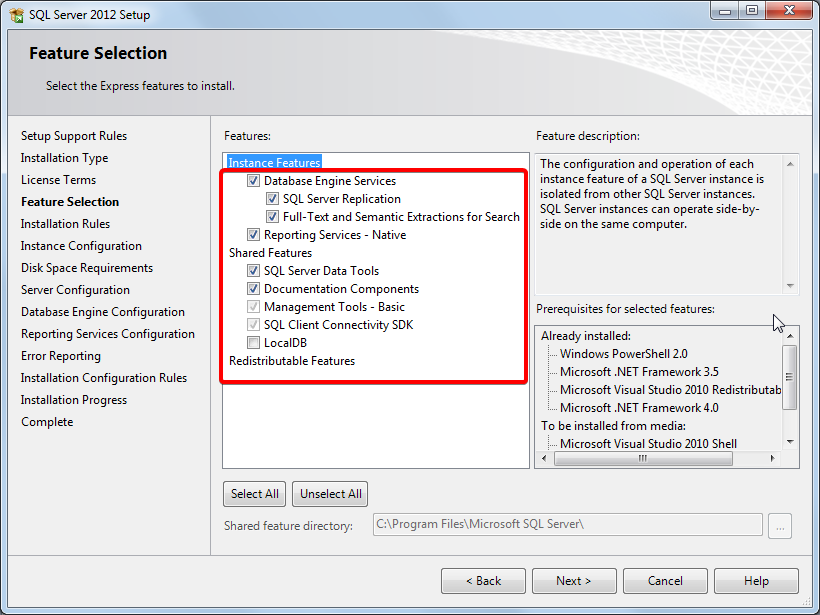Toggle Database Engine Services checkbox

tap(253, 181)
